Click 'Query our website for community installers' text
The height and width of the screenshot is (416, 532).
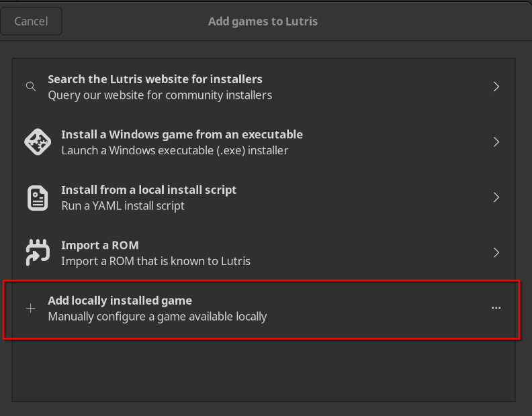(160, 95)
